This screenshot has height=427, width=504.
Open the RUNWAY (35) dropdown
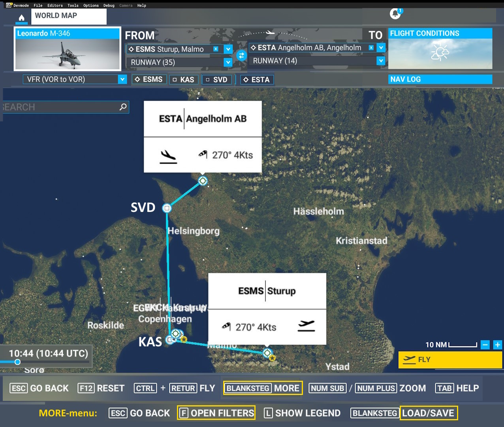228,62
